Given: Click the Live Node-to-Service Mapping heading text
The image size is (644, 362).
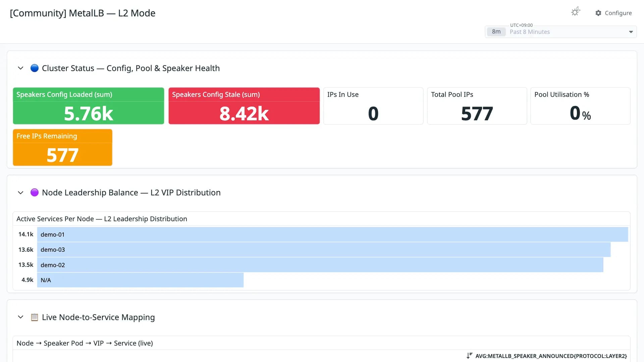Looking at the screenshot, I should coord(98,317).
